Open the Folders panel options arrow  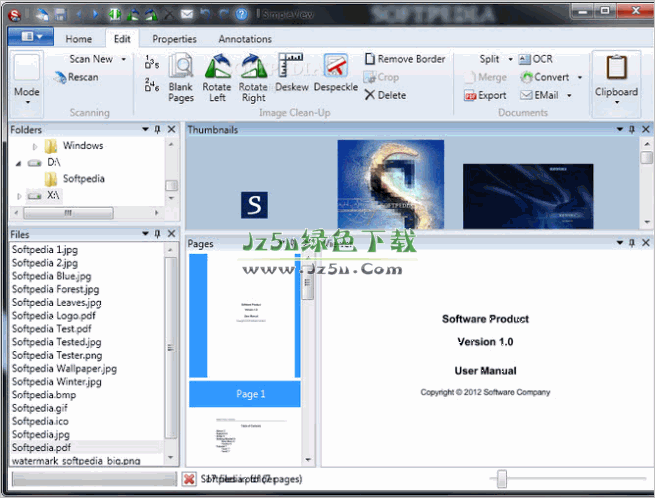coord(145,130)
